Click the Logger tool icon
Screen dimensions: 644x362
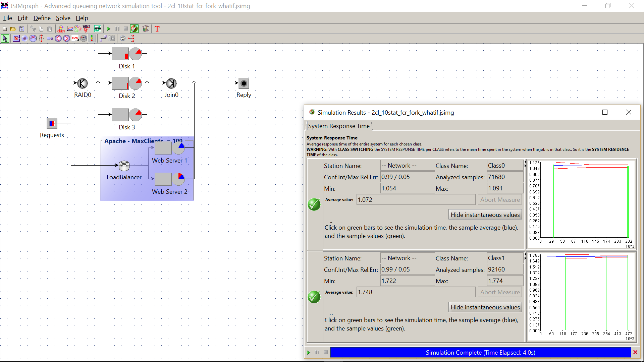75,39
